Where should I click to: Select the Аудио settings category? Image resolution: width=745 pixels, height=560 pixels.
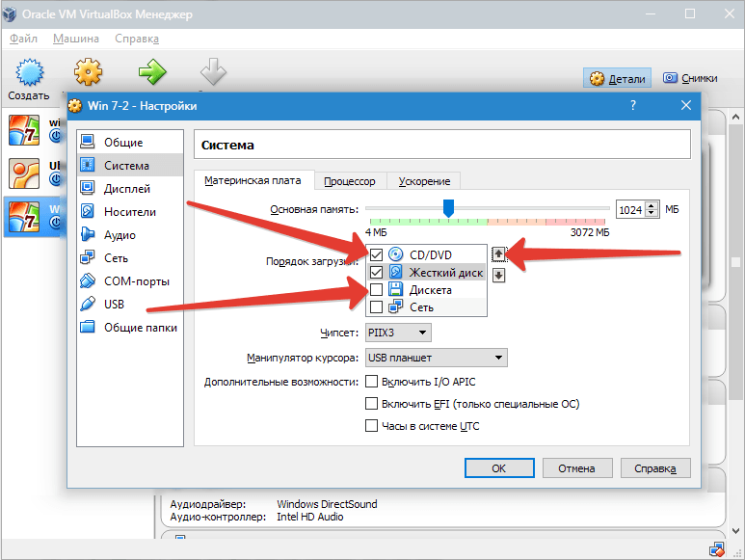[120, 235]
